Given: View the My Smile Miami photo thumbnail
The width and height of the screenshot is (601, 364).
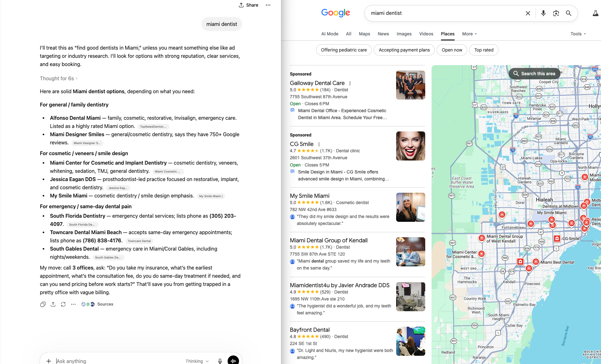Looking at the screenshot, I should 410,207.
